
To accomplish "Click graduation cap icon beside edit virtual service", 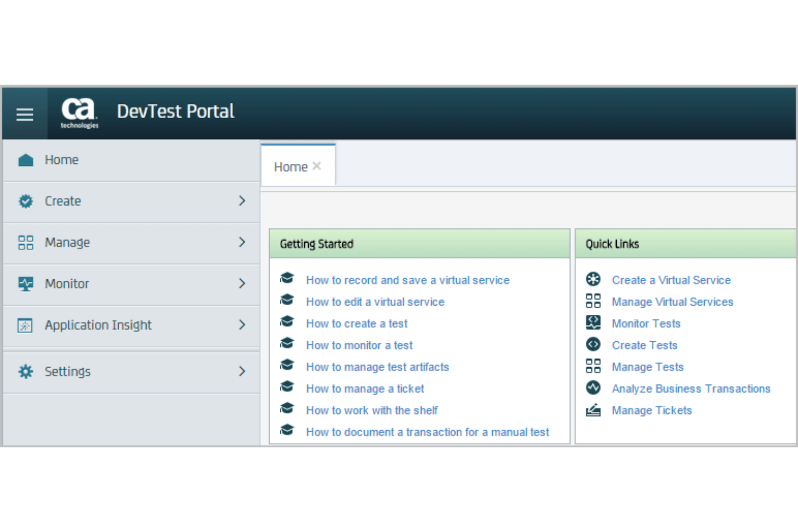I will click(287, 300).
